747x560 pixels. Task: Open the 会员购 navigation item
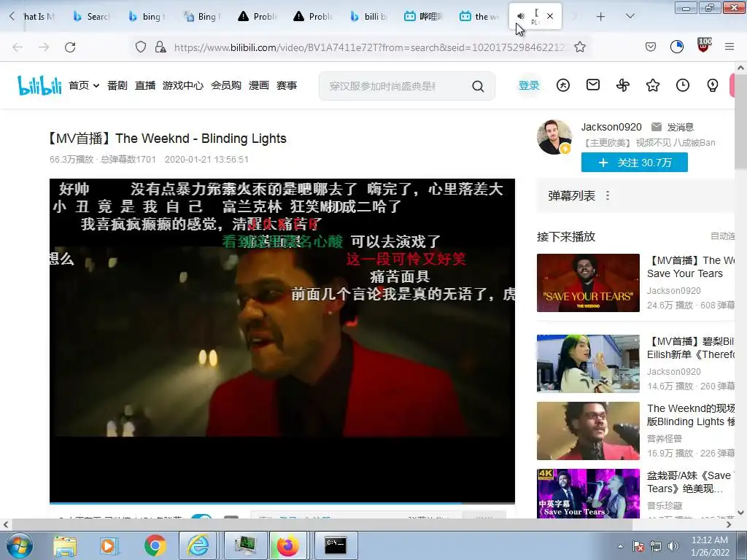coord(226,85)
